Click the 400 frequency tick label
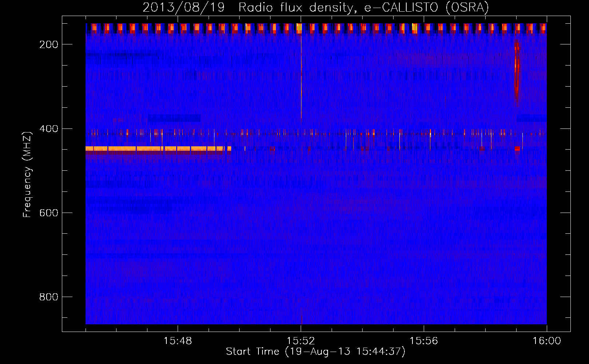589x364 pixels. click(49, 129)
